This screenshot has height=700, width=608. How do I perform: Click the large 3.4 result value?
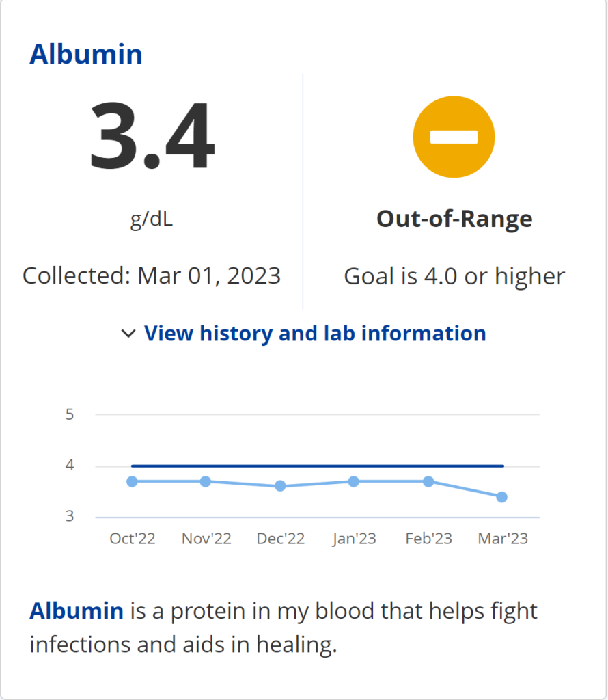(x=152, y=136)
